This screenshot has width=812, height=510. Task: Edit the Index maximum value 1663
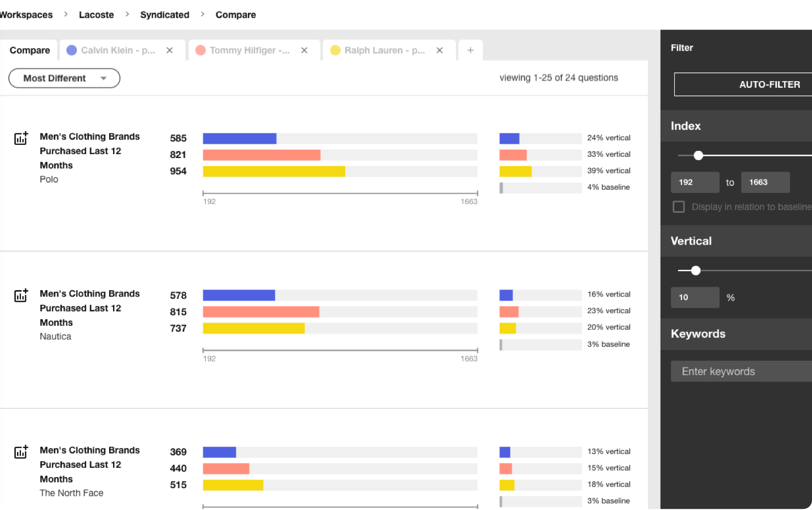(765, 183)
